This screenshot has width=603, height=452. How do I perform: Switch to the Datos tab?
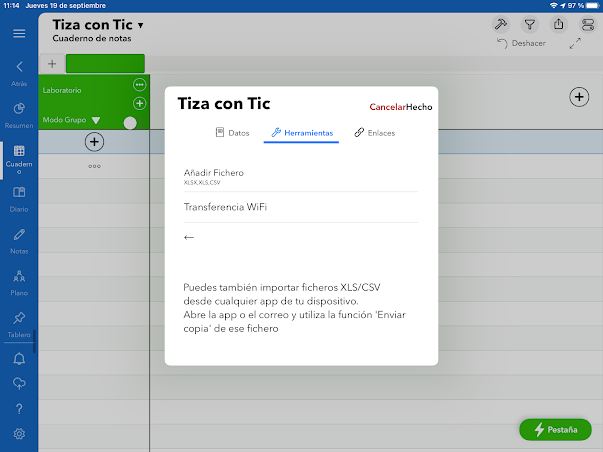(x=232, y=133)
